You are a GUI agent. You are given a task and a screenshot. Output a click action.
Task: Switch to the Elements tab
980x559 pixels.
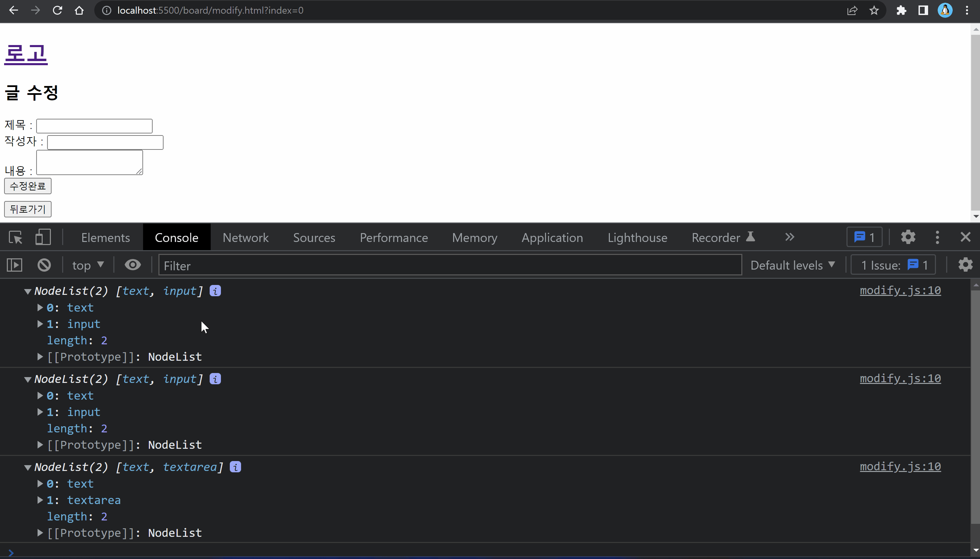[105, 237]
